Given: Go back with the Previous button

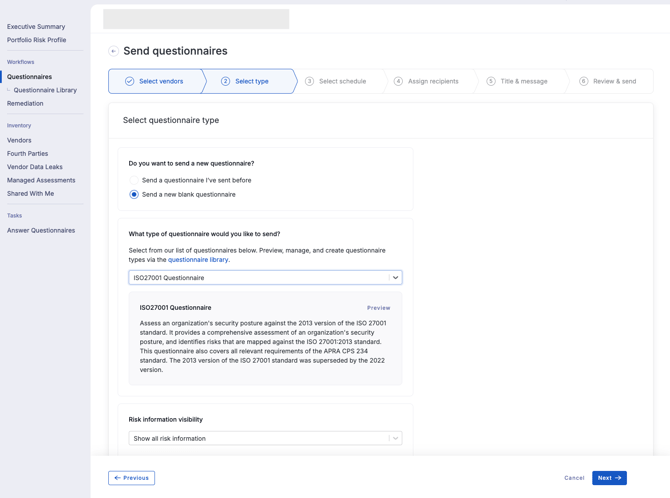Looking at the screenshot, I should point(132,478).
